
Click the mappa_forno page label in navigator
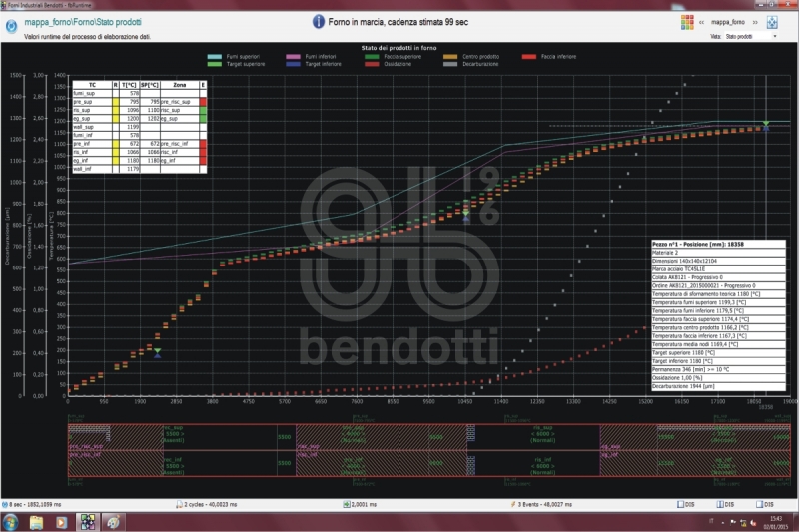730,21
